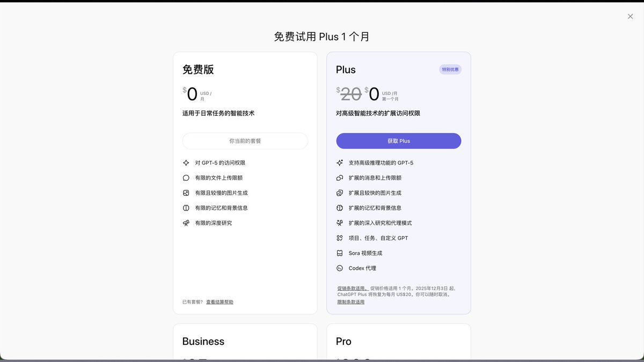The width and height of the screenshot is (644, 362).
Task: Click the Codex 代理 icon
Action: (340, 268)
